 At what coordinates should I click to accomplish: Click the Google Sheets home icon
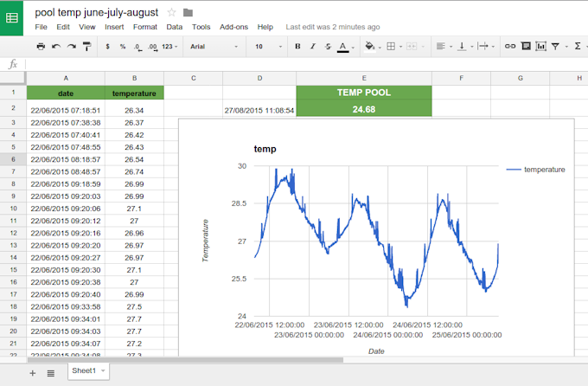click(14, 17)
